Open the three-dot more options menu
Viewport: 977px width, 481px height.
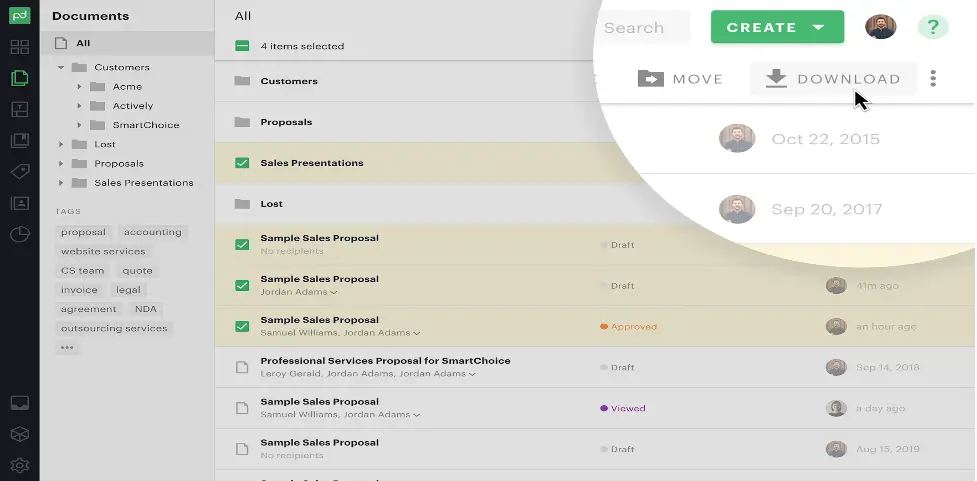[x=933, y=79]
